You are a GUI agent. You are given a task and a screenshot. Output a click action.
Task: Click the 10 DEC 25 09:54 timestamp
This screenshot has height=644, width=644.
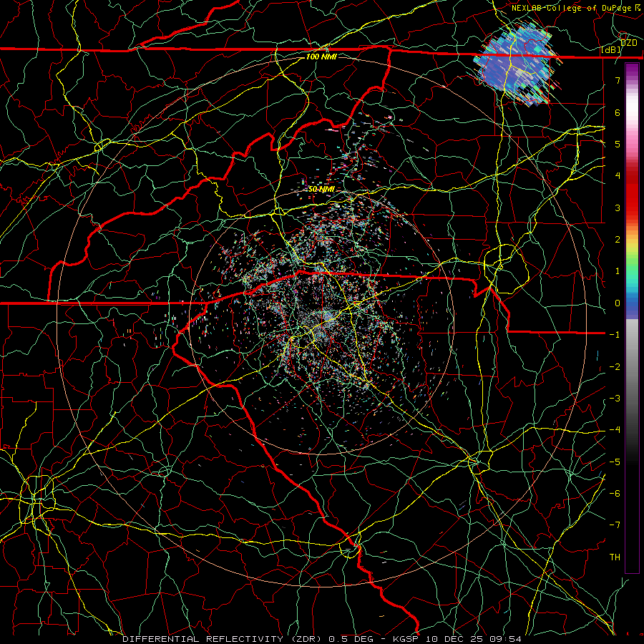pyautogui.click(x=474, y=639)
